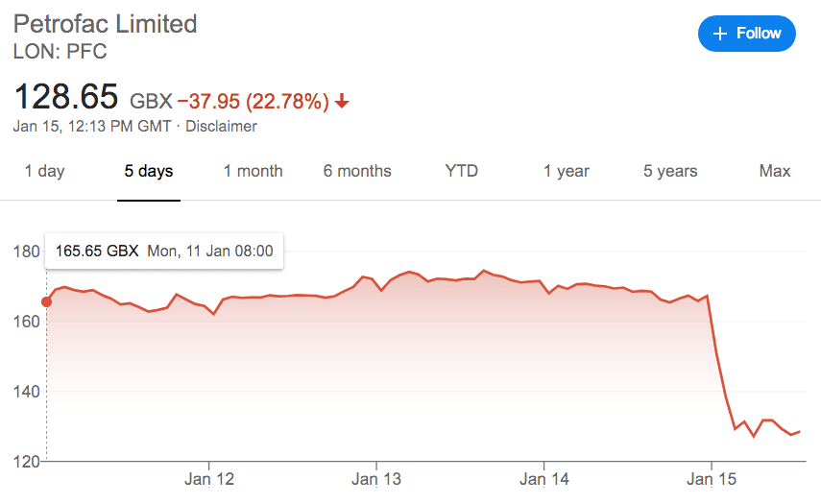Select the Max range tab
821x504 pixels.
774,172
